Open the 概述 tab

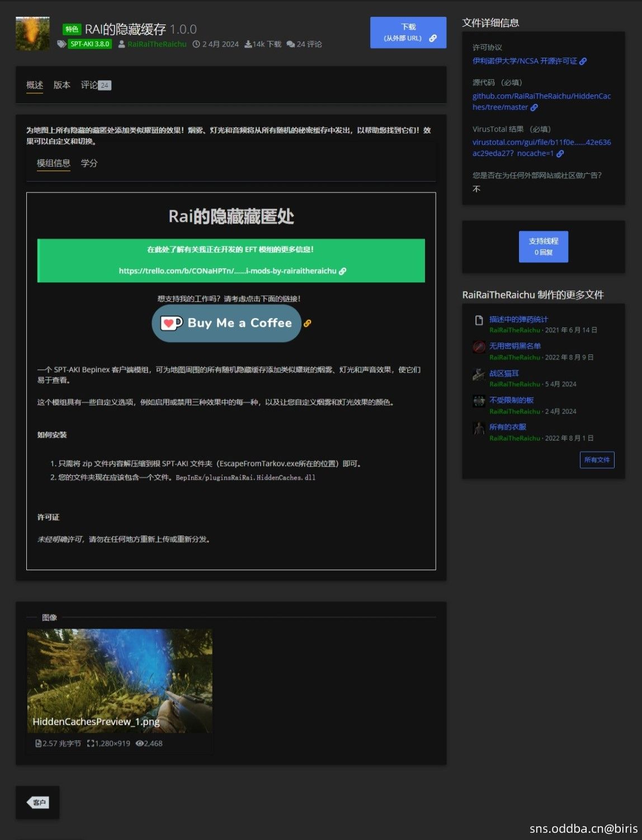(35, 85)
